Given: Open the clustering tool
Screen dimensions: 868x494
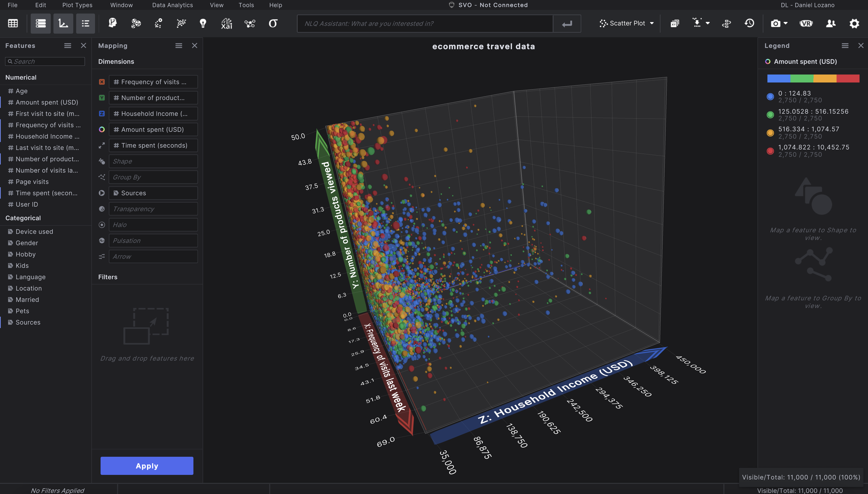Looking at the screenshot, I should pyautogui.click(x=136, y=23).
